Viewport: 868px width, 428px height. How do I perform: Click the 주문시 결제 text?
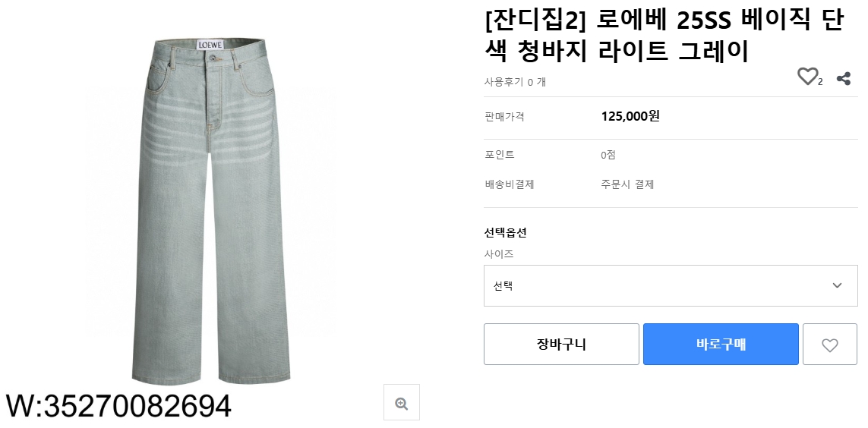(627, 184)
